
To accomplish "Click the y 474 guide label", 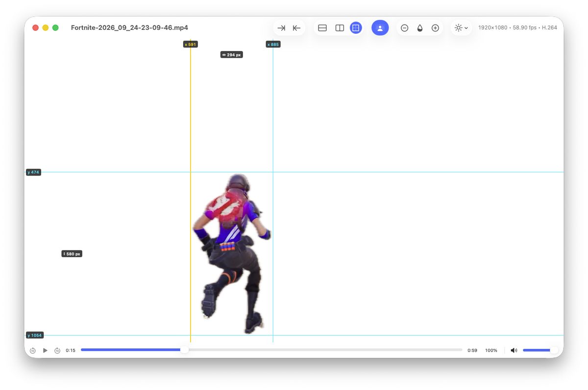I will pos(33,172).
